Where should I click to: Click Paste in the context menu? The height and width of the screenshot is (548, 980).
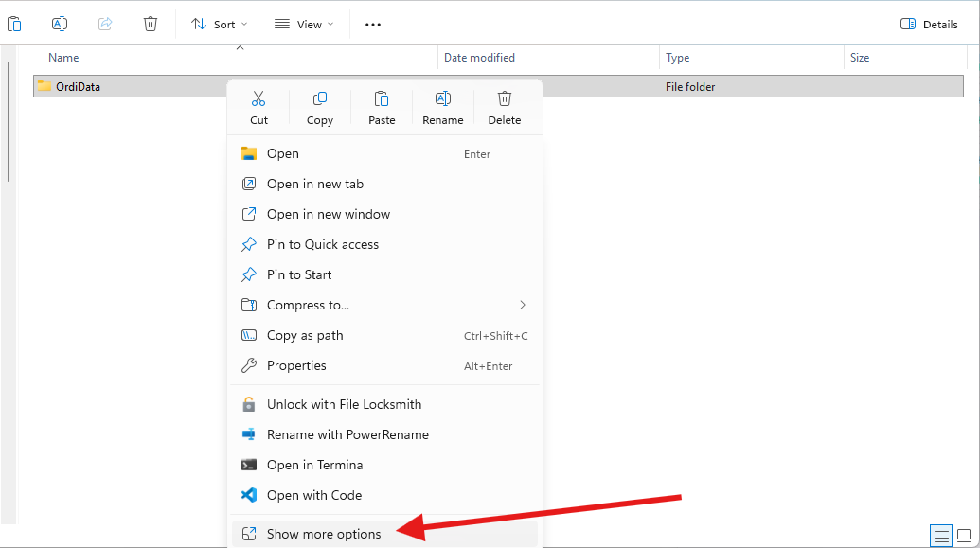[382, 108]
